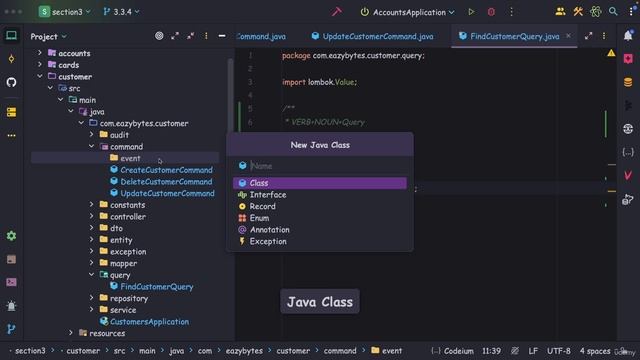The height and width of the screenshot is (360, 640).
Task: Select Enum in New Java Class list
Action: [320, 218]
